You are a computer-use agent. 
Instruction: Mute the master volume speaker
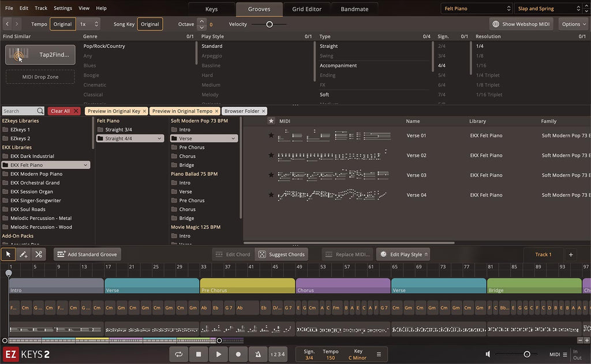click(x=488, y=354)
